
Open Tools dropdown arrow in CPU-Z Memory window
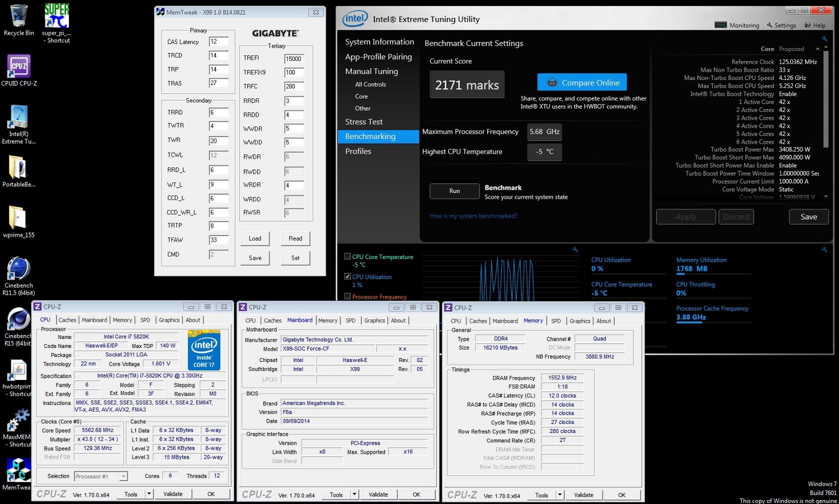pyautogui.click(x=559, y=495)
